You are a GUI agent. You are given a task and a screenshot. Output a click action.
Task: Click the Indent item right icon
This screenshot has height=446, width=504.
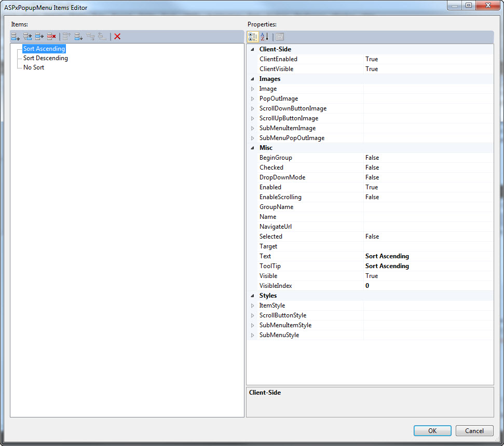pos(90,37)
